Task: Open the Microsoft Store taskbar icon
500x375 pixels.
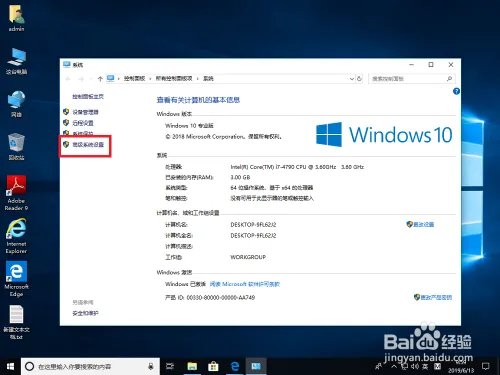Action: coord(213,366)
